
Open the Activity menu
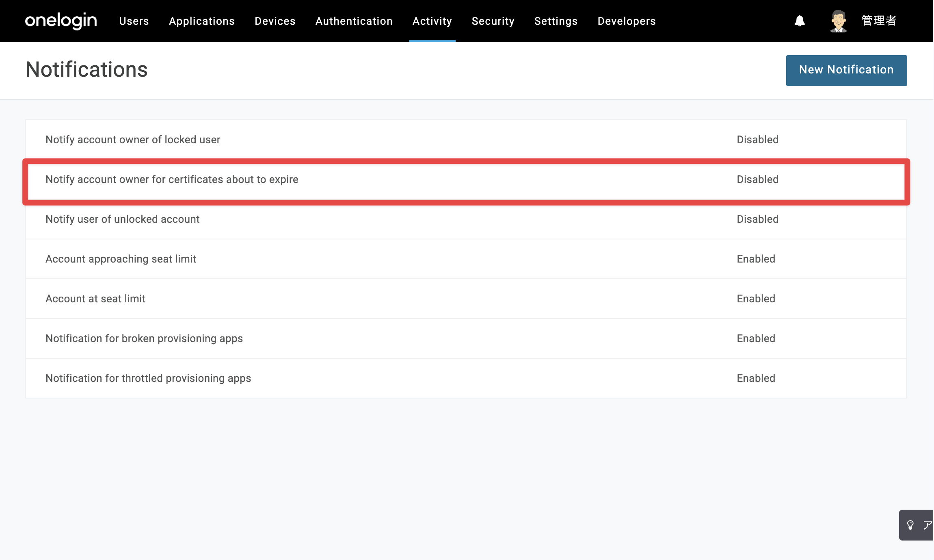pyautogui.click(x=432, y=21)
